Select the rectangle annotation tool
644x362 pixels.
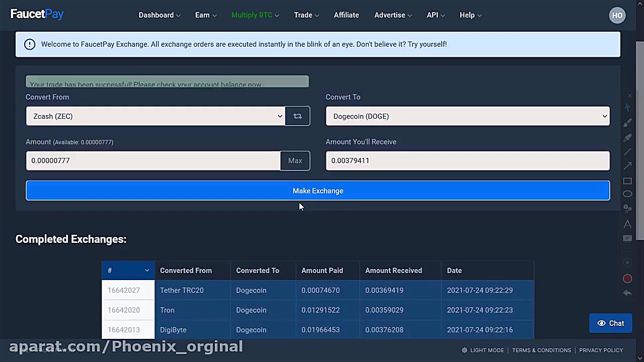click(x=627, y=180)
